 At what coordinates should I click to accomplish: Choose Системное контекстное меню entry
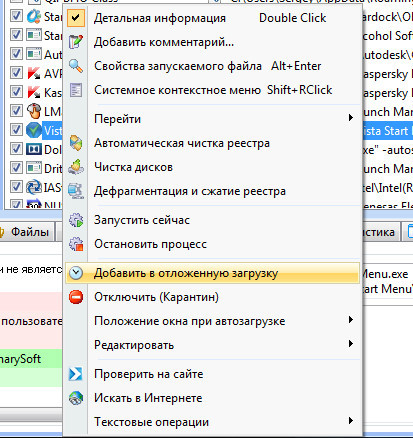coord(213,90)
